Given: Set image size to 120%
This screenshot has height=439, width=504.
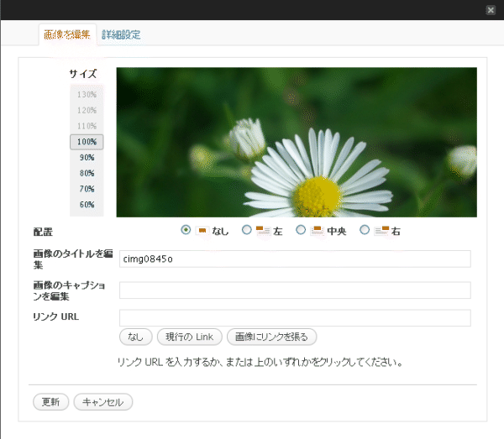Looking at the screenshot, I should point(87,110).
